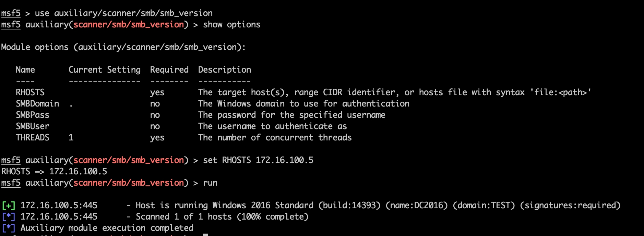Image resolution: width=644 pixels, height=236 pixels.
Task: Click the 'show options' command text
Action: [232, 25]
